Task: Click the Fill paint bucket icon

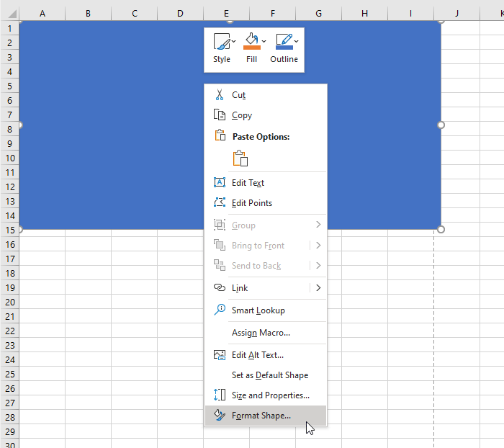Action: (252, 42)
